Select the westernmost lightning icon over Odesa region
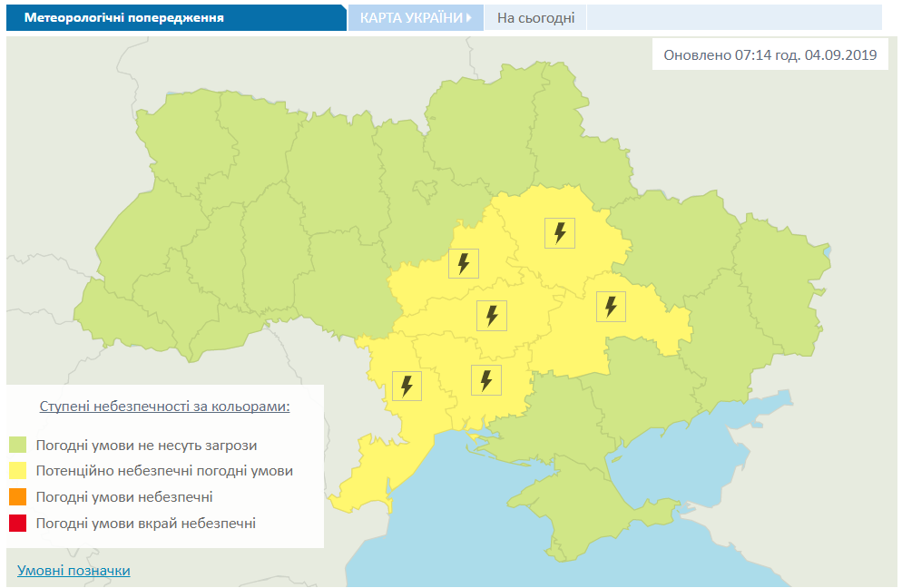 (407, 386)
